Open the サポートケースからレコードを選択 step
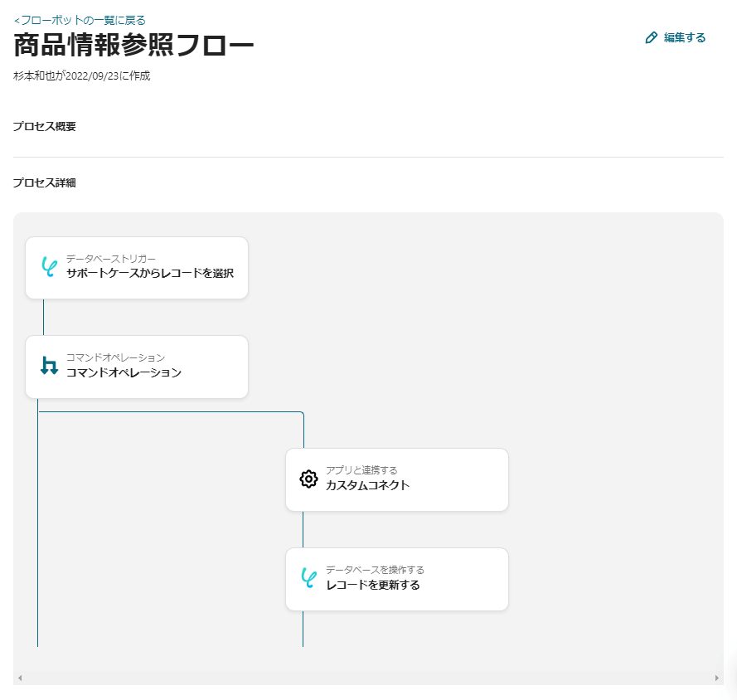Image resolution: width=737 pixels, height=700 pixels. coord(150,273)
